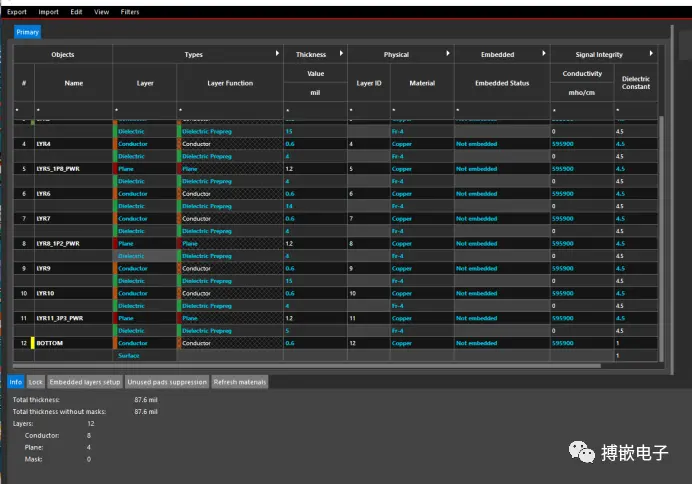Click the horizontal scrollbar below the table
This screenshot has width=692, height=484.
pyautogui.click(x=307, y=366)
